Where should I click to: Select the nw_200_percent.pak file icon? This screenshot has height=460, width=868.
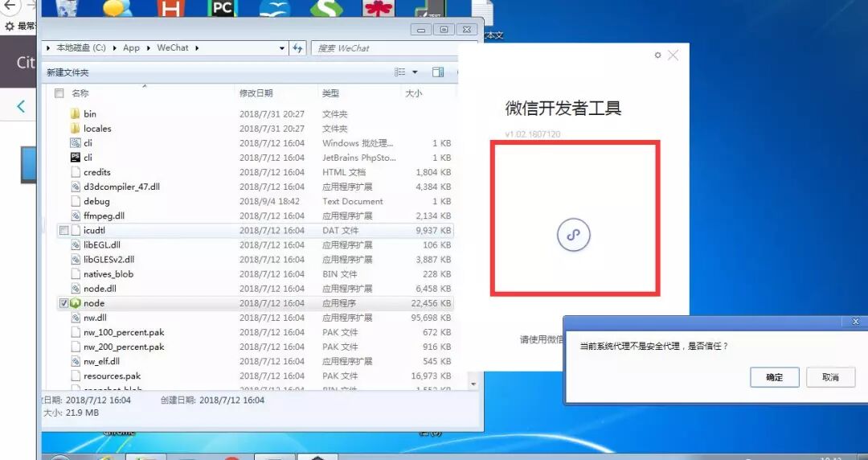[x=76, y=347]
